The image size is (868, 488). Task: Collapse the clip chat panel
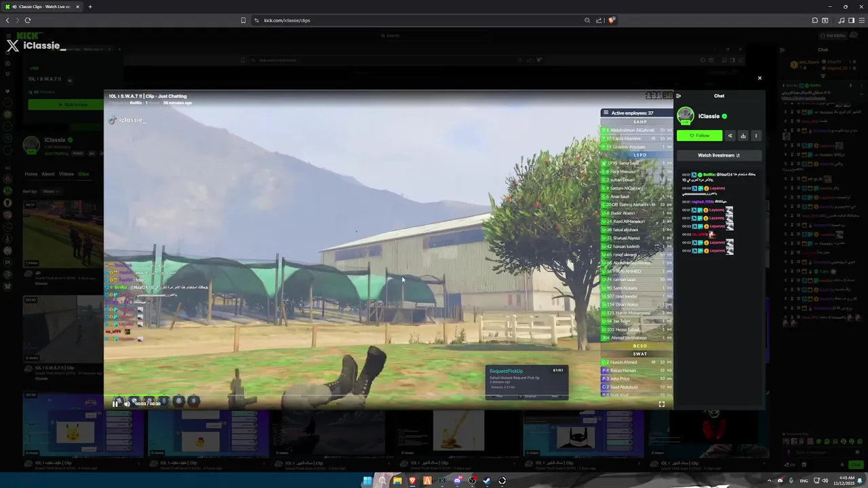(678, 96)
